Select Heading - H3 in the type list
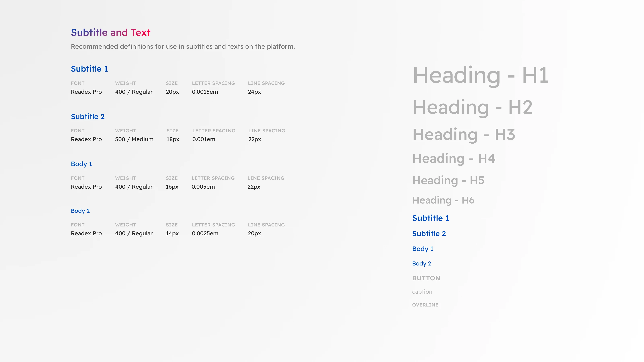Screen dimensions: 644x362 pyautogui.click(x=463, y=134)
